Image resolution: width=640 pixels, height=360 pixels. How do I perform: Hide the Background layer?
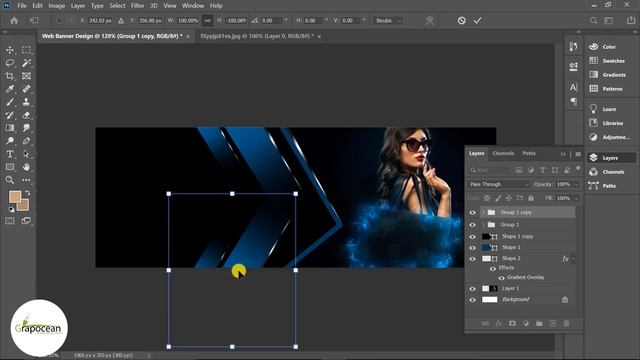tap(472, 300)
